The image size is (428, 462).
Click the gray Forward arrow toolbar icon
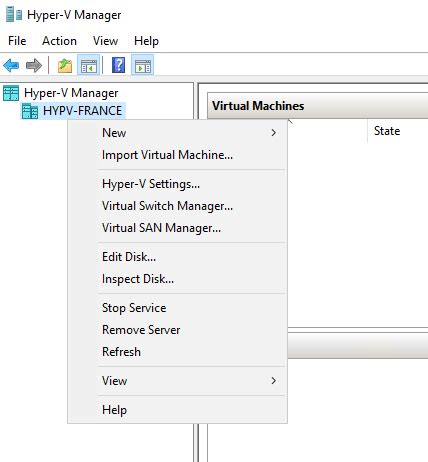[34, 65]
